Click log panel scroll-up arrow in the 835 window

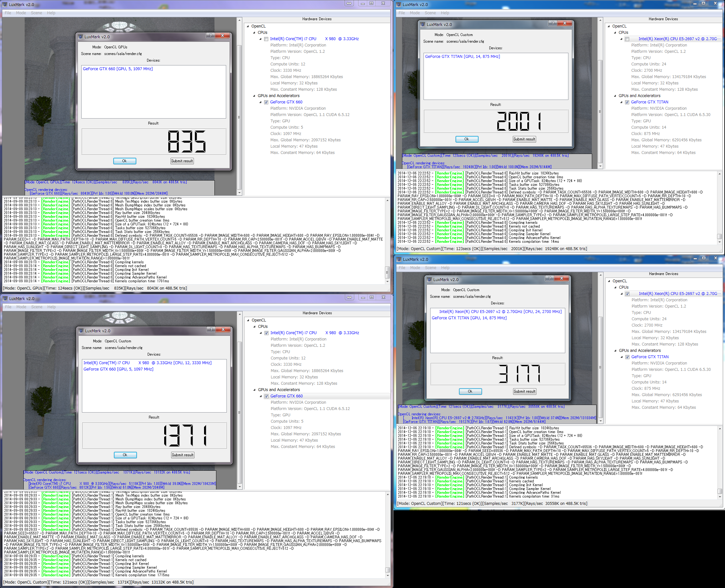(387, 200)
